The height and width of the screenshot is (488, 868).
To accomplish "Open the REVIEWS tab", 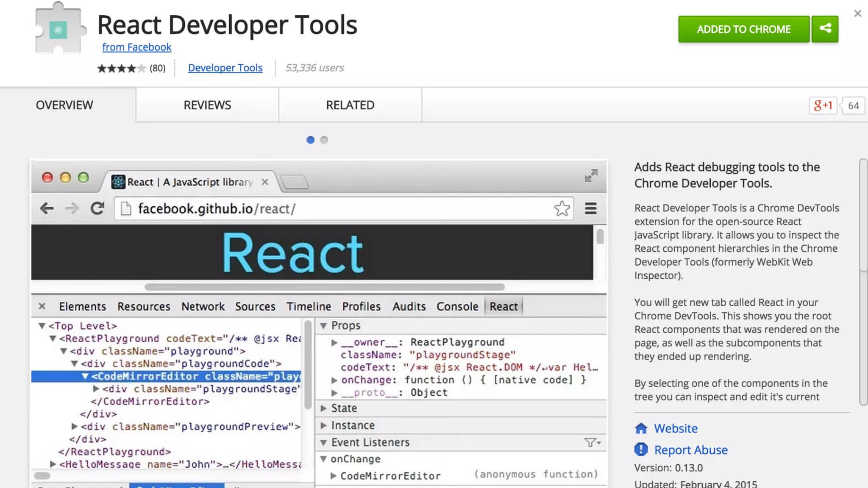I will (x=207, y=105).
